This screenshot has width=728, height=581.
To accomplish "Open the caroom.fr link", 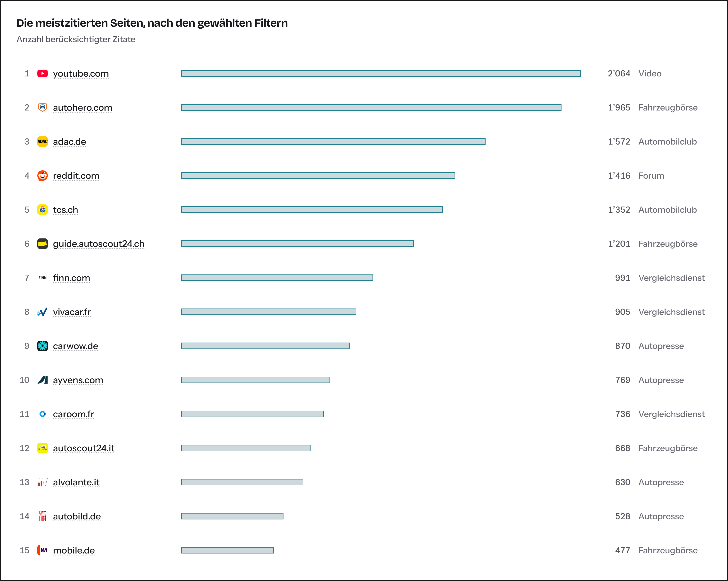I will (x=74, y=414).
